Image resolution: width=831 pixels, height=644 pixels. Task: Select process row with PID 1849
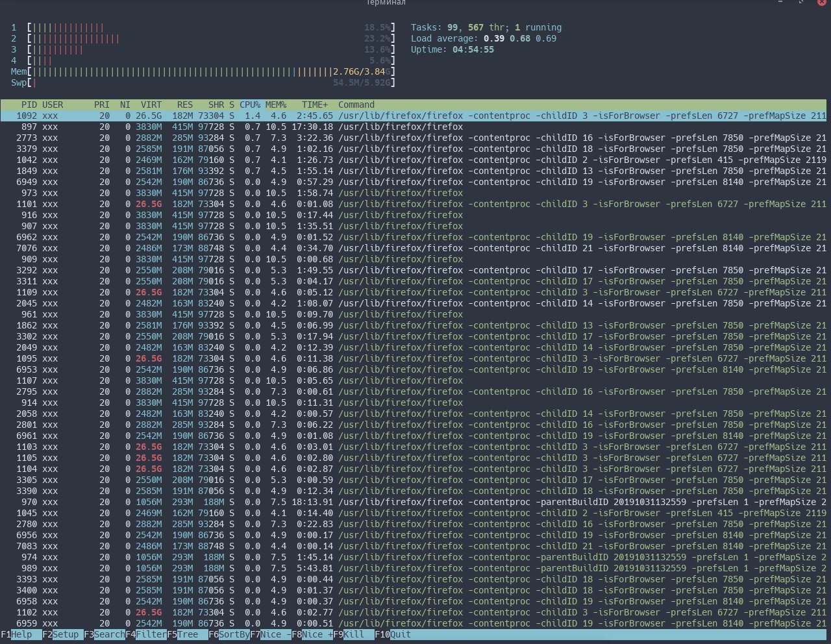tap(414, 171)
